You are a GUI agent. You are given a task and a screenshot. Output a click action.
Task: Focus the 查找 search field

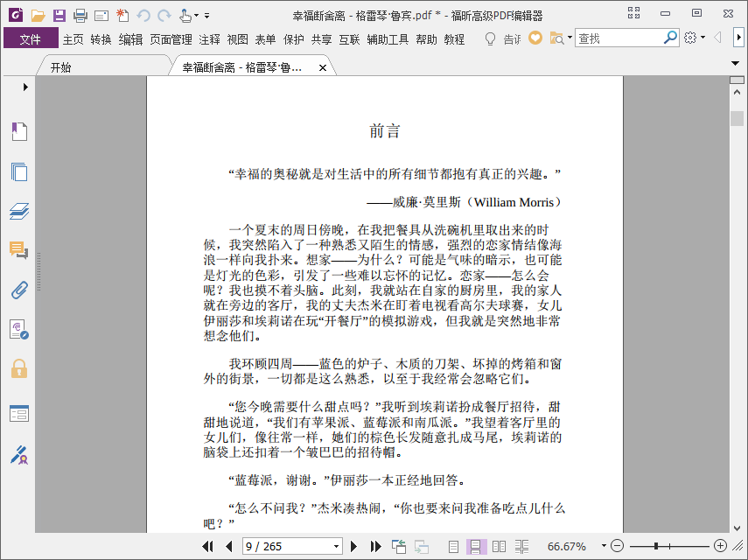pos(619,38)
